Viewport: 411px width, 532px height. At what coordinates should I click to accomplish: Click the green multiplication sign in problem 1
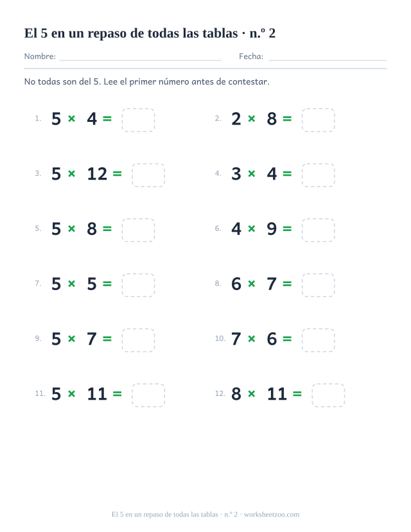tap(72, 119)
